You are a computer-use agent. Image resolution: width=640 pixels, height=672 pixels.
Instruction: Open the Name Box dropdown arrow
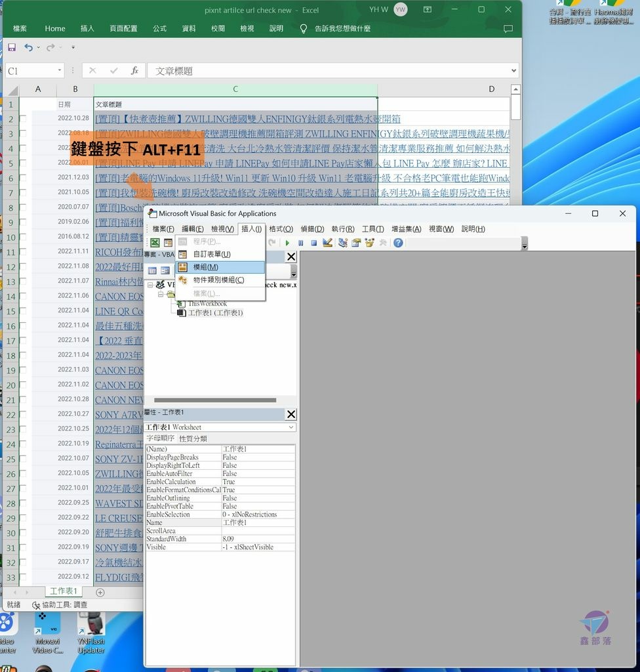click(x=59, y=70)
